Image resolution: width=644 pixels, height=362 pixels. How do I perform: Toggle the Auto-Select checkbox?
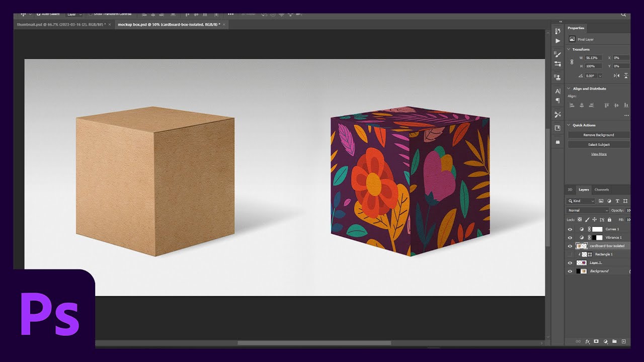click(38, 14)
